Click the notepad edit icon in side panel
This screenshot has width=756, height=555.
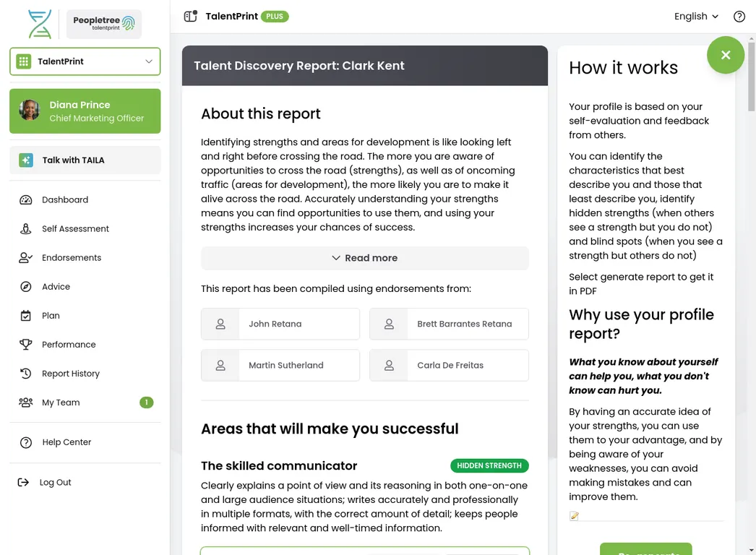574,516
